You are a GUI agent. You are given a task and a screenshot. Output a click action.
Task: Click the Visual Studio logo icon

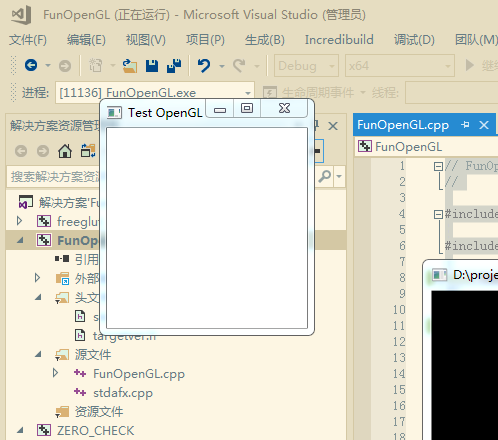[21, 15]
